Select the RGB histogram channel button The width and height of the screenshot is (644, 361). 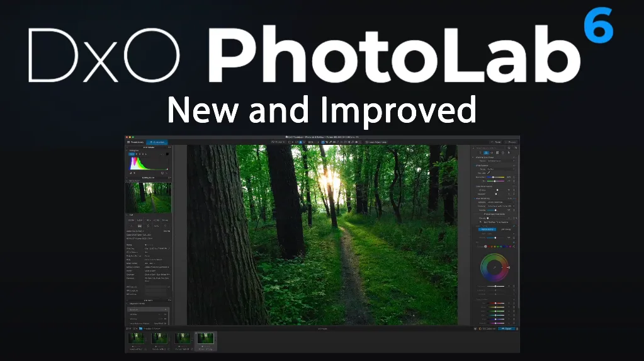pyautogui.click(x=132, y=154)
